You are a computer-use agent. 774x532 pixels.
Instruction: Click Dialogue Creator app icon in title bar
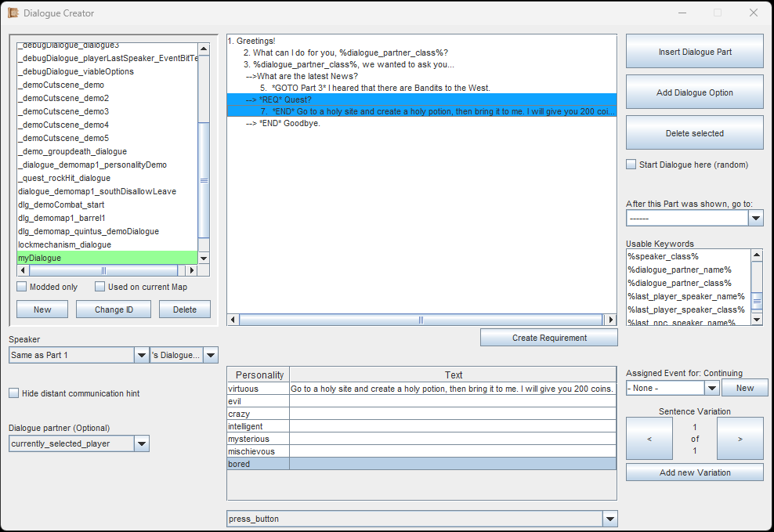click(13, 13)
